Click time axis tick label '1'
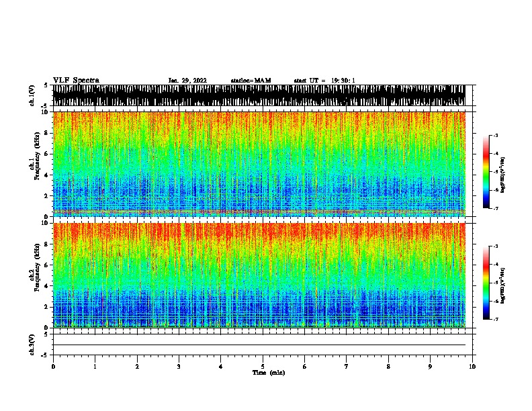 95,367
